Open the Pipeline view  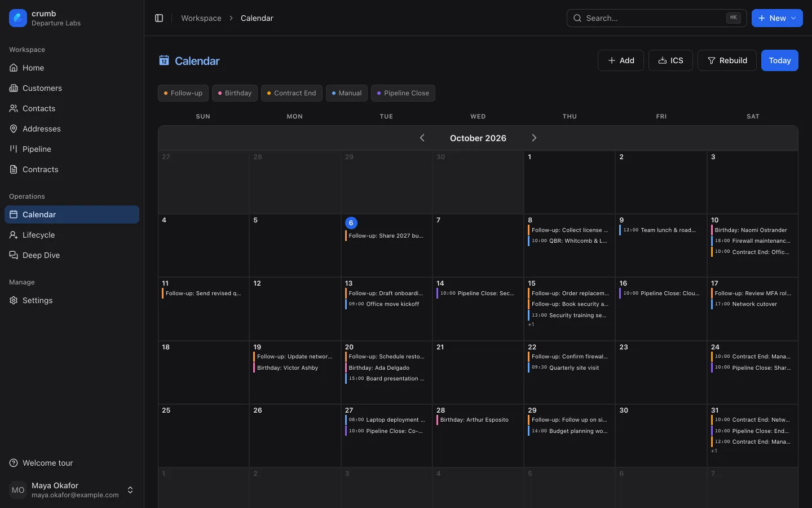click(72, 149)
